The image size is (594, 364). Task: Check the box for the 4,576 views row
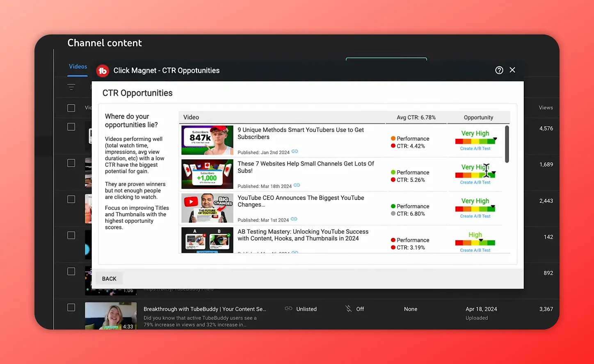coord(71,127)
